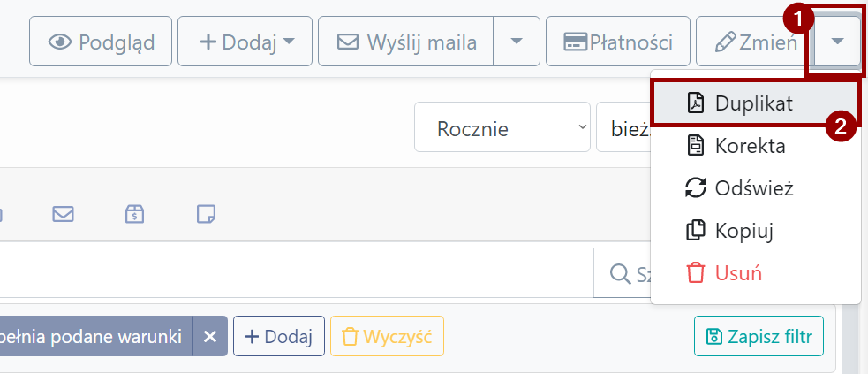The width and height of the screenshot is (868, 374).
Task: Click the magnifier search icon
Action: pos(620,273)
